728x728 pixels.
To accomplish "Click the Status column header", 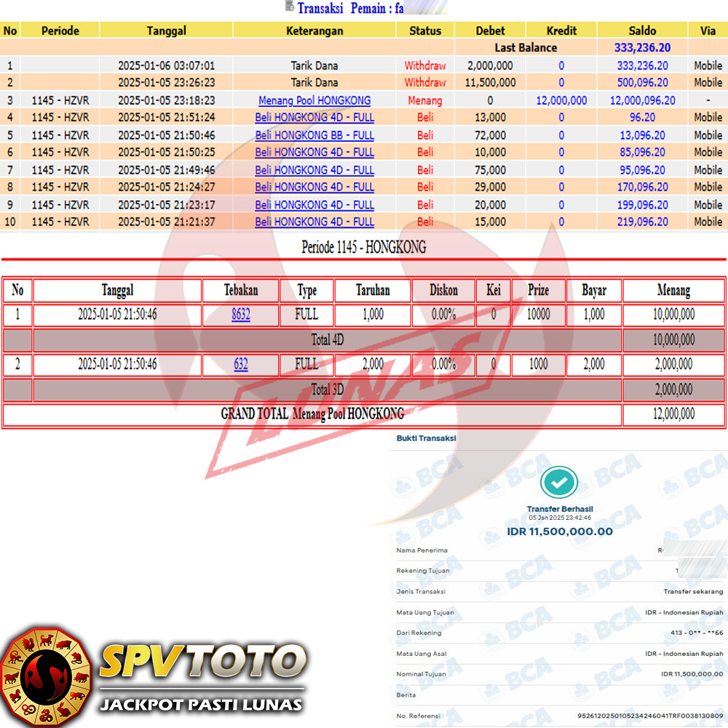I will [425, 31].
